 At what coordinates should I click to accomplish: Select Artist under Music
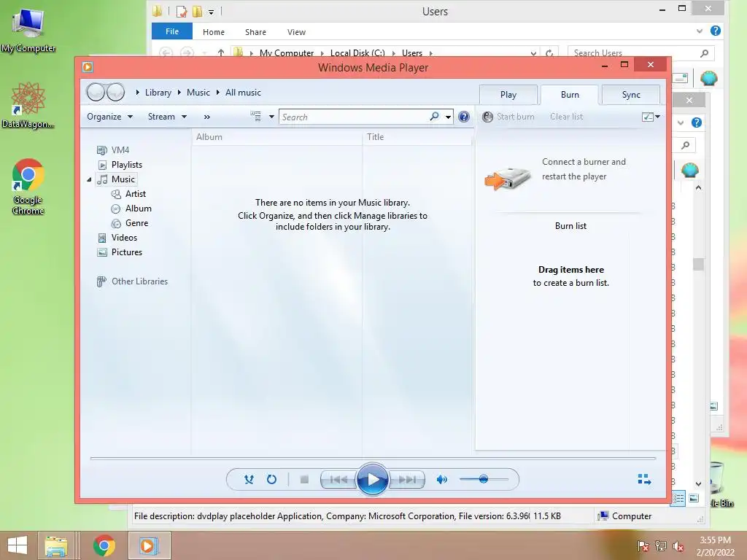click(128, 194)
